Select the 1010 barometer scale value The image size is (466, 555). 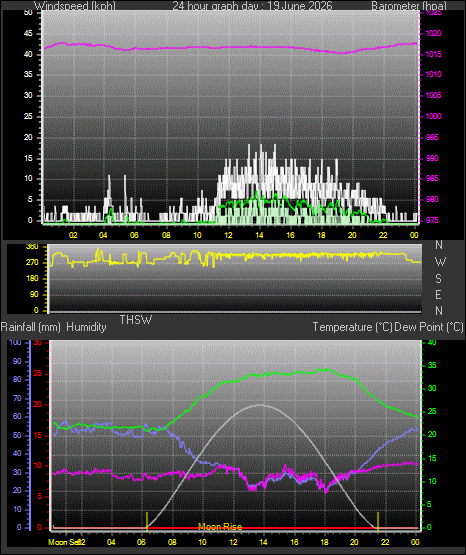point(433,74)
